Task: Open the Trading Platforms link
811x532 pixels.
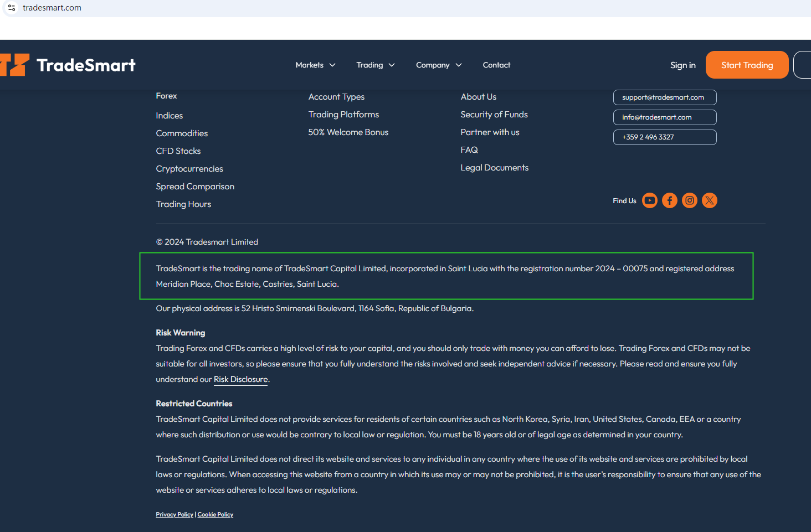Action: coord(343,115)
